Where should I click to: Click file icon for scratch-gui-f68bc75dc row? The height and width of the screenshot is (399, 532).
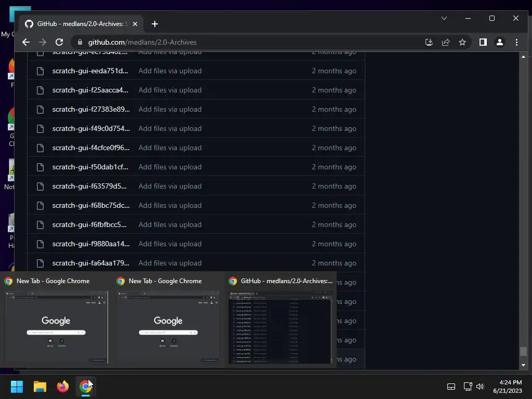point(40,205)
